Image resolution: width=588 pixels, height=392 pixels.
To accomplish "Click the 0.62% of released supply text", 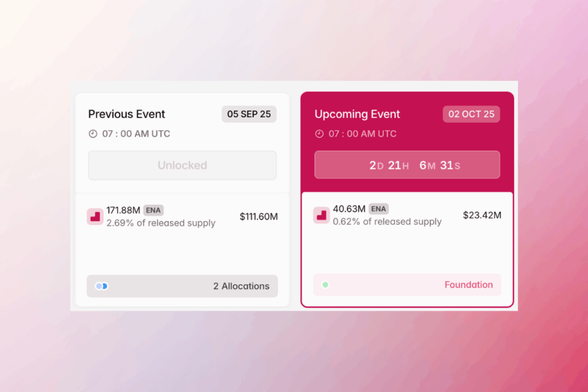I will 387,222.
